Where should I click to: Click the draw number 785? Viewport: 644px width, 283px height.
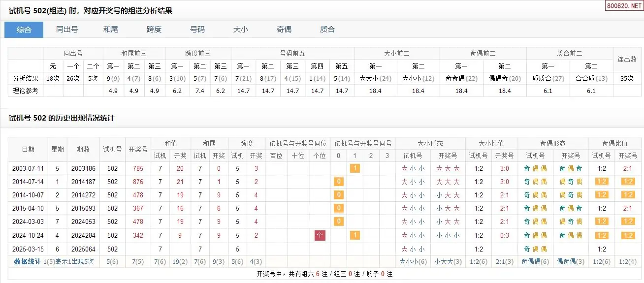pyautogui.click(x=138, y=168)
